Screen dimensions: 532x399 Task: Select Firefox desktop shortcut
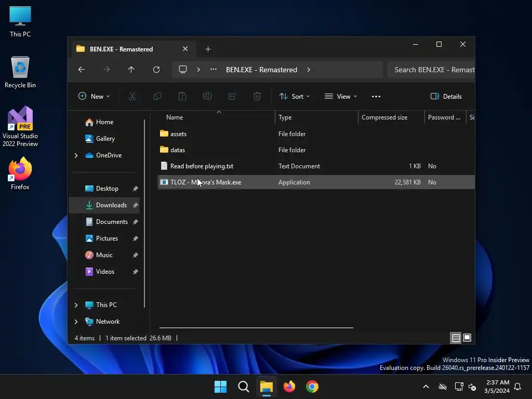click(x=20, y=174)
